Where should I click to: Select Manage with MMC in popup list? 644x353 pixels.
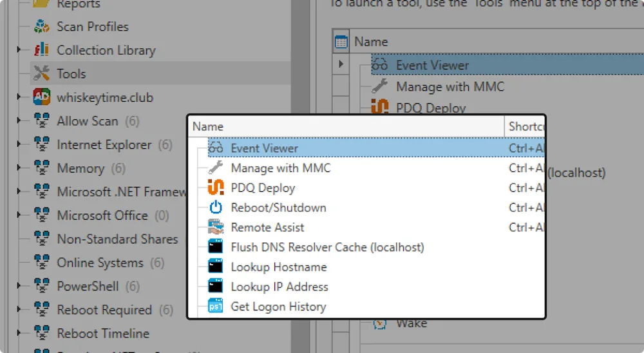[x=281, y=167]
